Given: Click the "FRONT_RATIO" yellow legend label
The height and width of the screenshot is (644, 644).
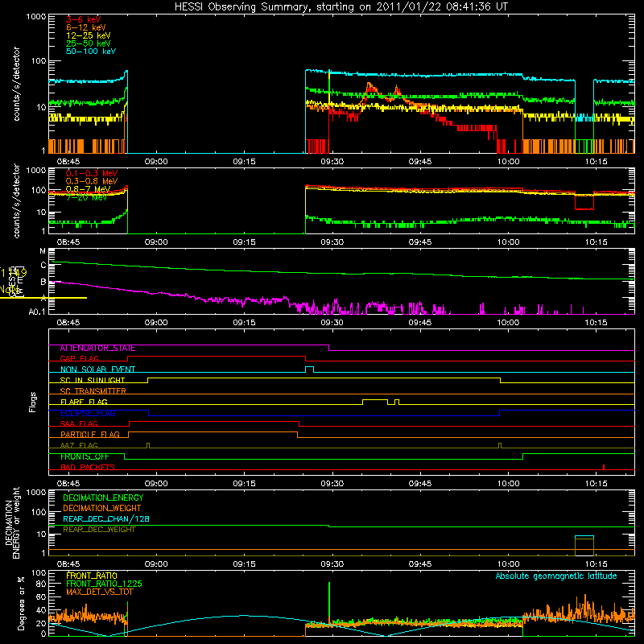Looking at the screenshot, I should coord(92,576).
